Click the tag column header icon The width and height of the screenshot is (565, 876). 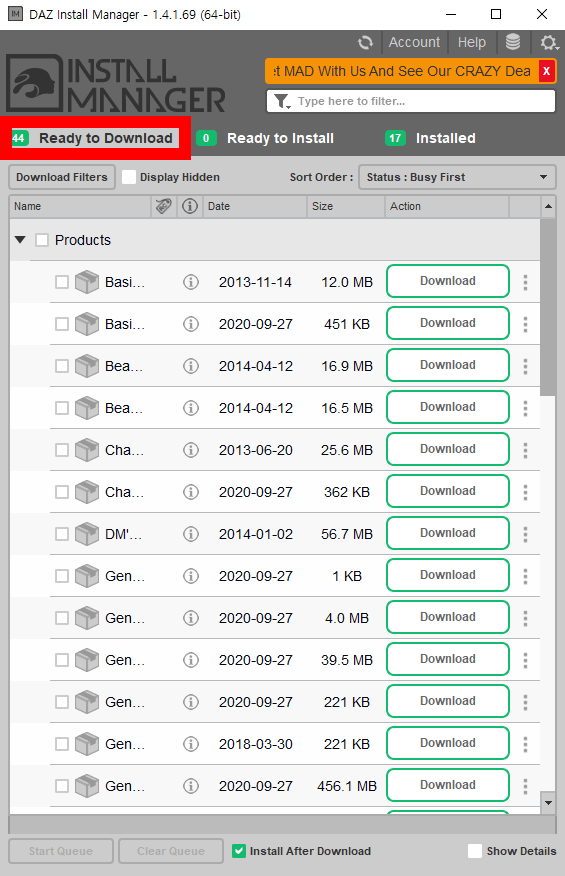[164, 206]
